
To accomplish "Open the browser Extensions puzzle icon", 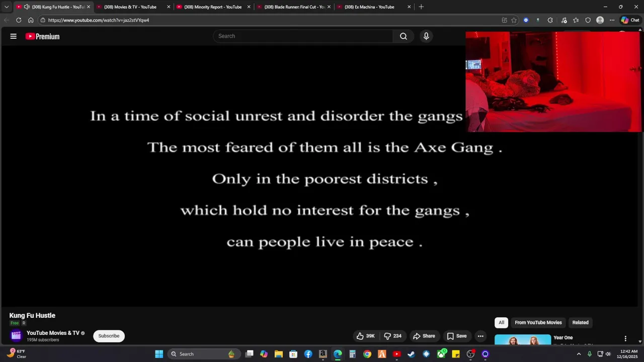I will click(x=550, y=20).
